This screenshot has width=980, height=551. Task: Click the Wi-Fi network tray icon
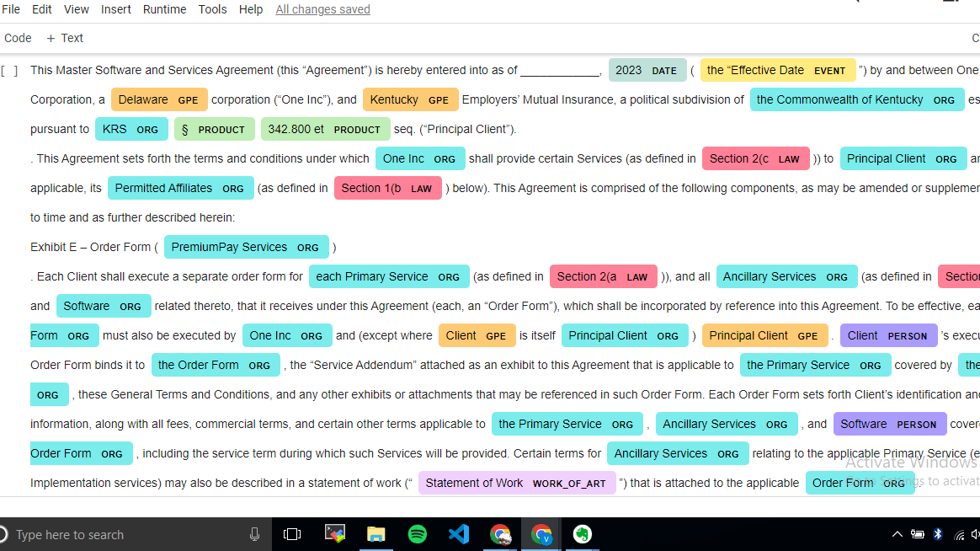pyautogui.click(x=958, y=534)
